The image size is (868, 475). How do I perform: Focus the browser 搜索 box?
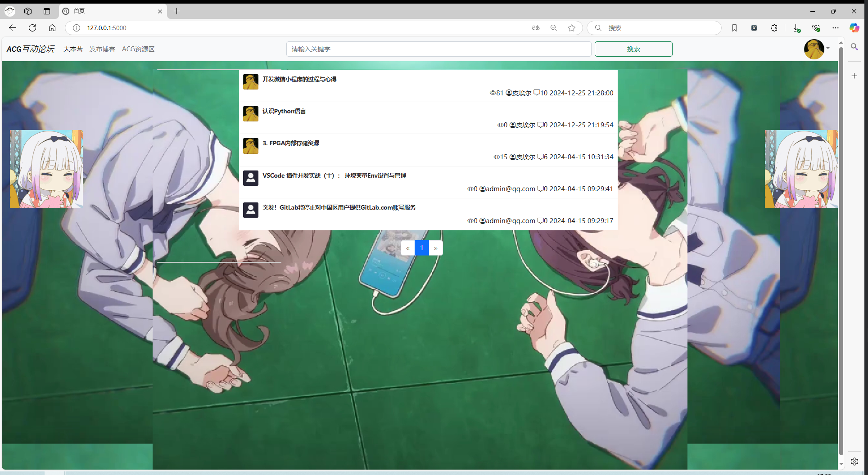(x=654, y=28)
